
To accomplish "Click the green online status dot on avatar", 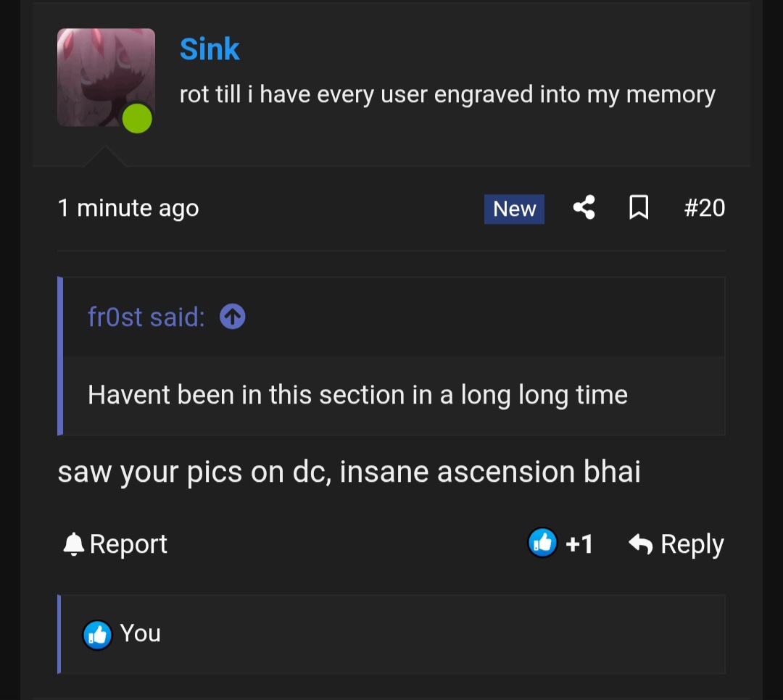I will pos(137,119).
